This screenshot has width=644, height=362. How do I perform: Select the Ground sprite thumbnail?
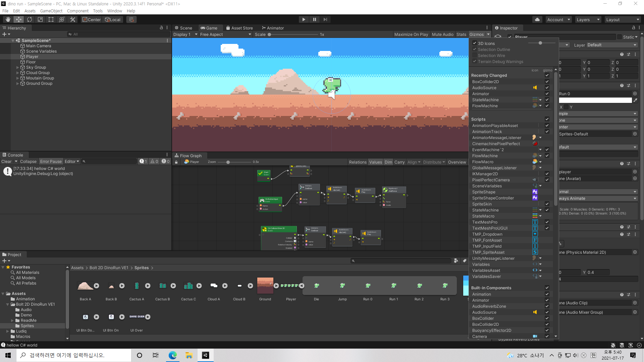265,286
